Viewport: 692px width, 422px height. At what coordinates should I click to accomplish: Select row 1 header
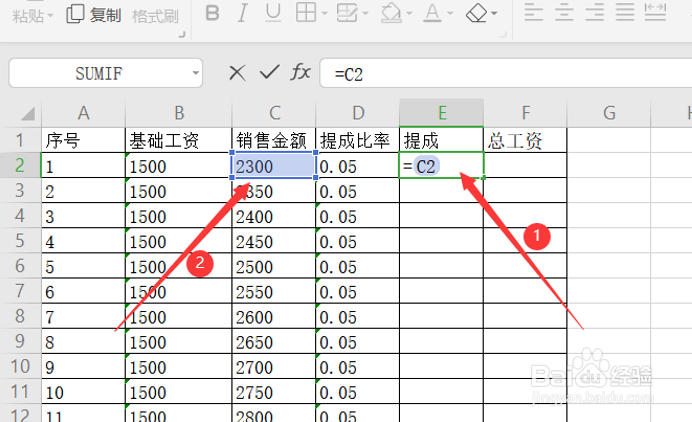[x=20, y=140]
